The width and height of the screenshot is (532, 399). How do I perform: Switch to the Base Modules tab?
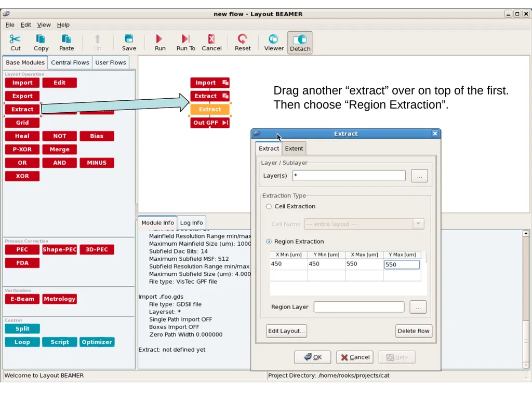pyautogui.click(x=25, y=62)
